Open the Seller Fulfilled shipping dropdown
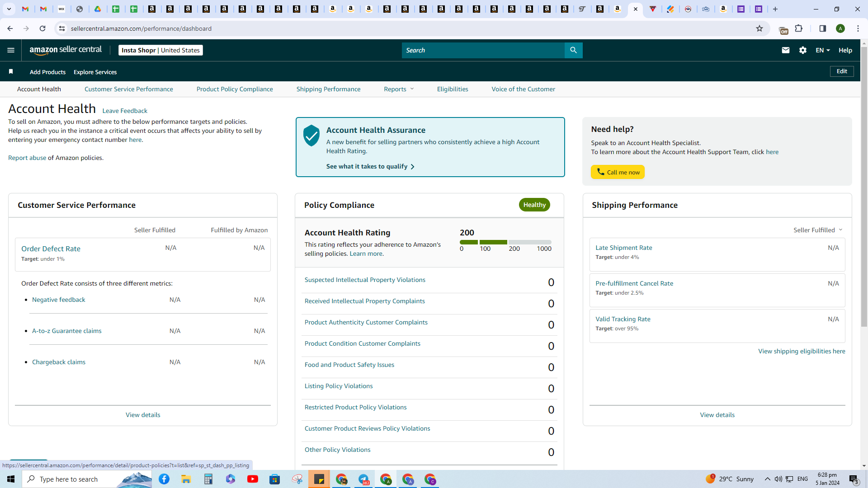 [x=818, y=230]
